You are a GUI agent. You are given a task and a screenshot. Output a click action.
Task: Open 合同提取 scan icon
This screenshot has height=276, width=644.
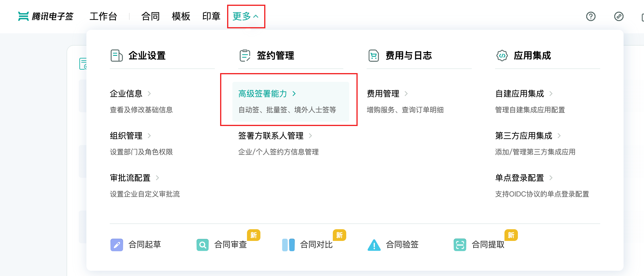460,245
